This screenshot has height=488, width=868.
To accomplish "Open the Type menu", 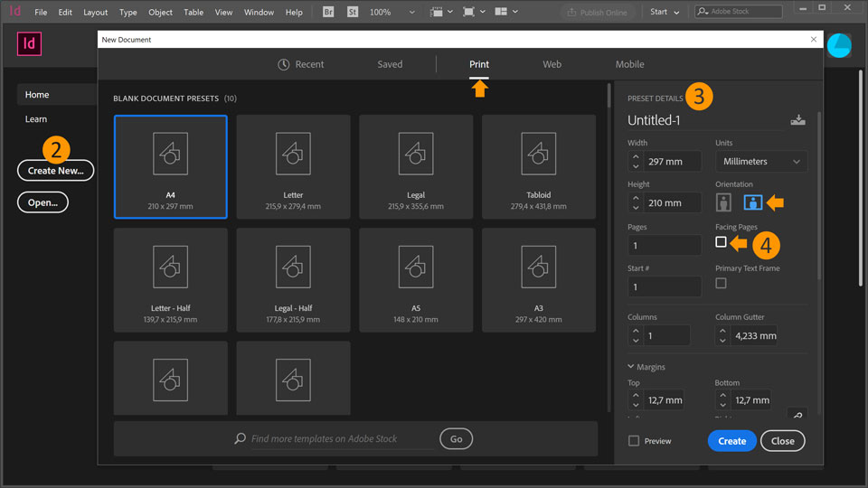I will 127,12.
